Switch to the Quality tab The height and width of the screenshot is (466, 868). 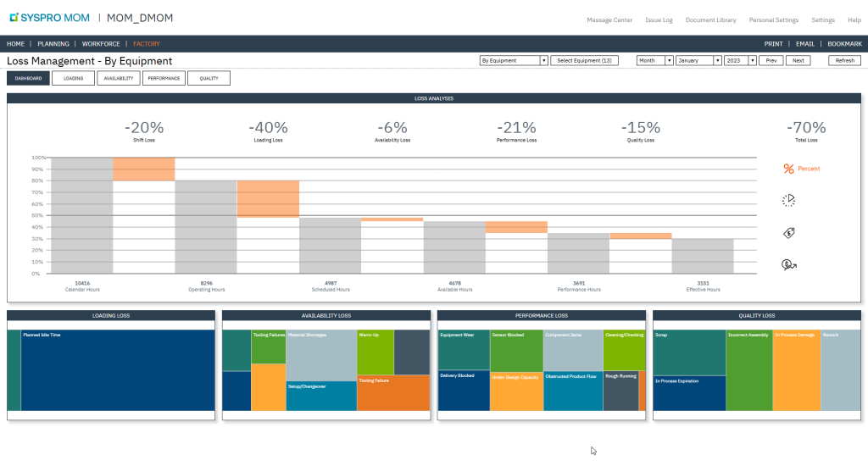209,78
